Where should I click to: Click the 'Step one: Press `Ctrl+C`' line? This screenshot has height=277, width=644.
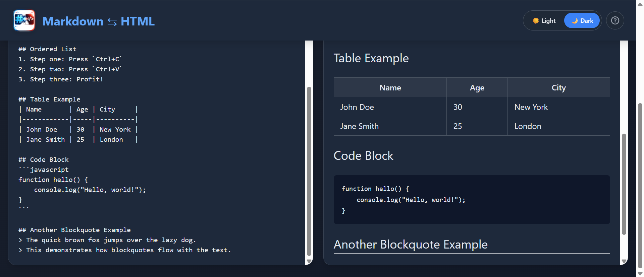point(70,59)
